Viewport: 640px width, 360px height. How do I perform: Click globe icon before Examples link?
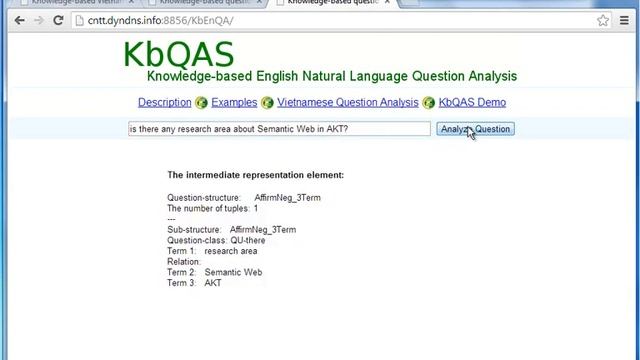(x=201, y=102)
